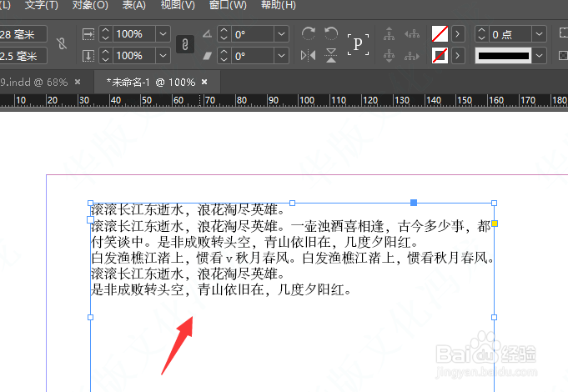Click the shear X angle icon
Screen dimensions: 568x392
207,56
